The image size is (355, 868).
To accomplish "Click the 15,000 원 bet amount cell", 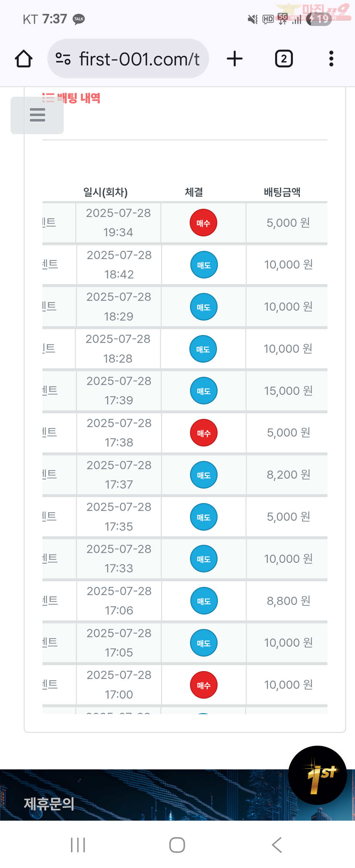I will tap(288, 391).
